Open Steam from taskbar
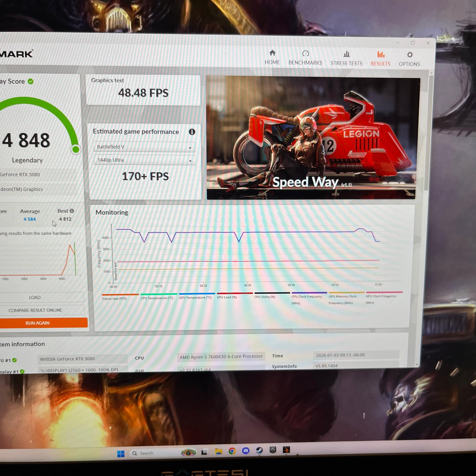The image size is (476, 476). pyautogui.click(x=259, y=450)
